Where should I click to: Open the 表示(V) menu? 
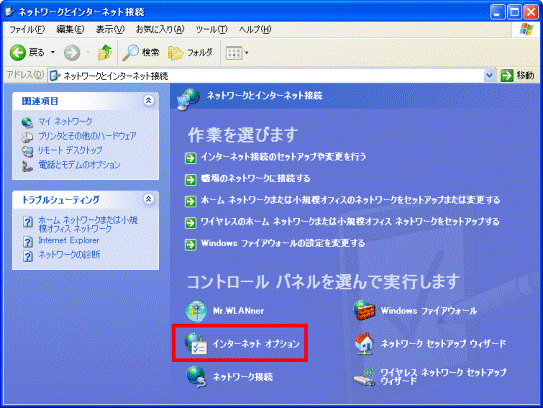[x=110, y=29]
